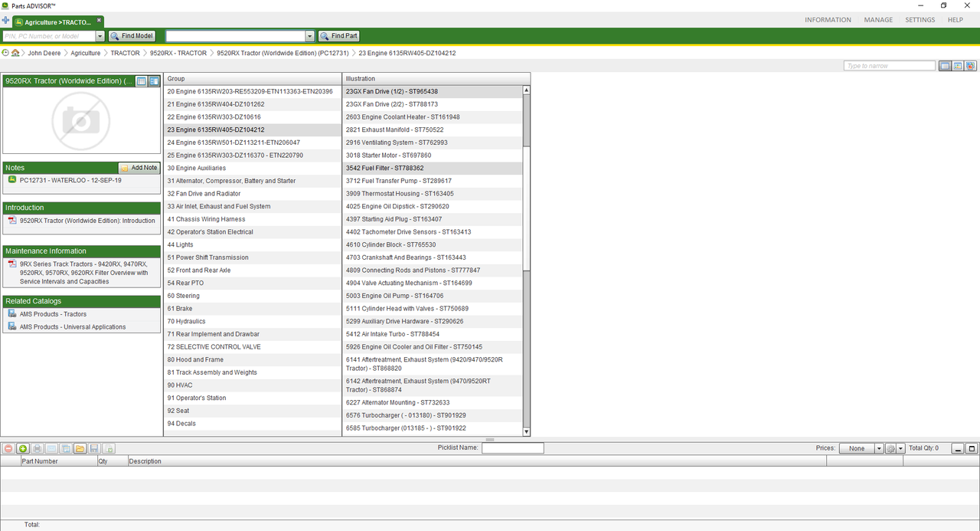The width and height of the screenshot is (980, 531).
Task: Select group 72 SELECTIVE CONTROL VALVE
Action: [253, 347]
